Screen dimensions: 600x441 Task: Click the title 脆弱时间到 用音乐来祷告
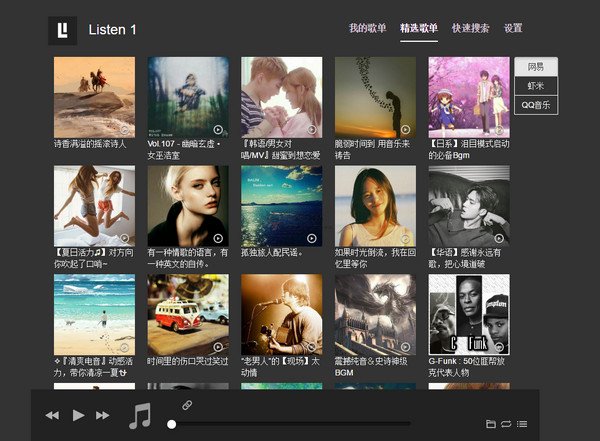pos(372,150)
